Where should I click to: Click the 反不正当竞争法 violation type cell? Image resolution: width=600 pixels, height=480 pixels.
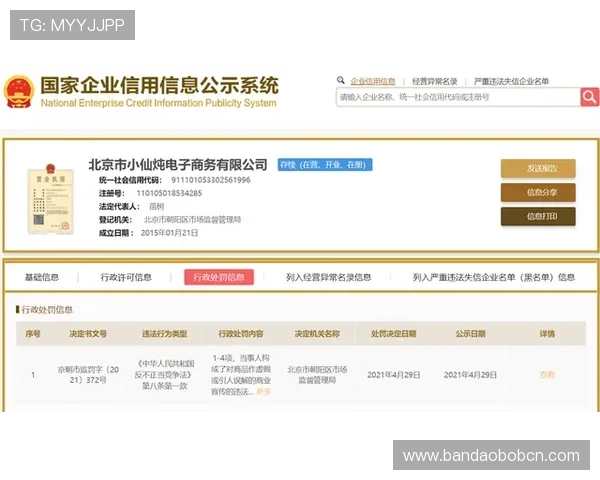[x=165, y=375]
